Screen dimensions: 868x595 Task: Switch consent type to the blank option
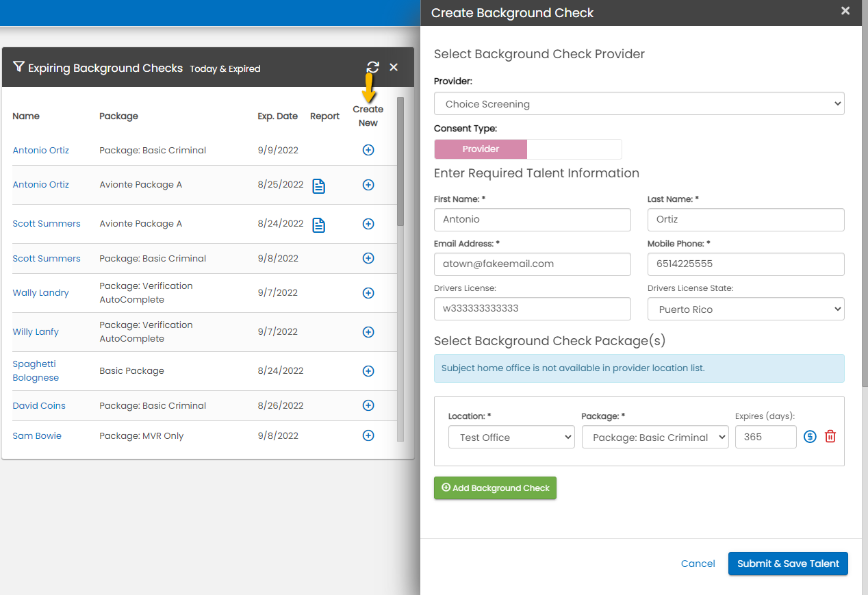click(x=574, y=149)
